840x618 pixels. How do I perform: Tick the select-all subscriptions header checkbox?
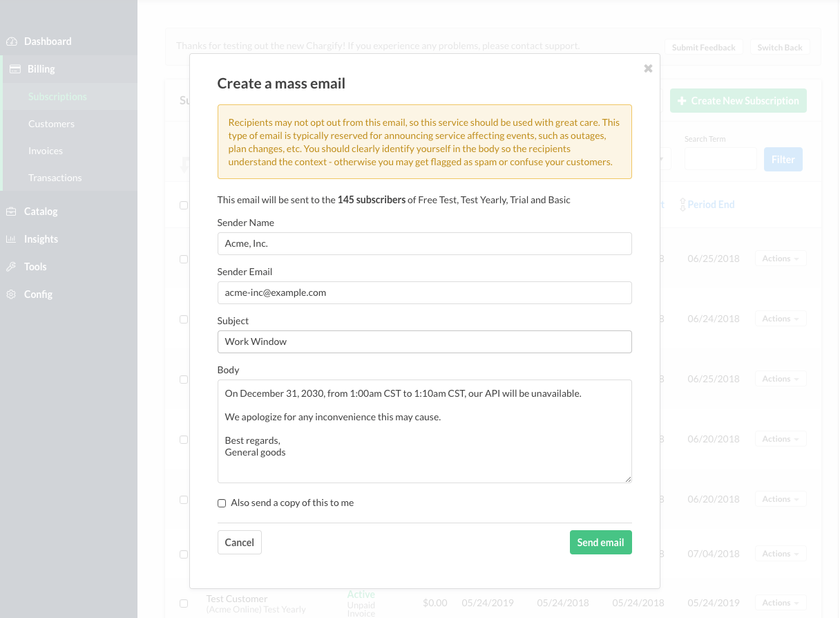[184, 205]
